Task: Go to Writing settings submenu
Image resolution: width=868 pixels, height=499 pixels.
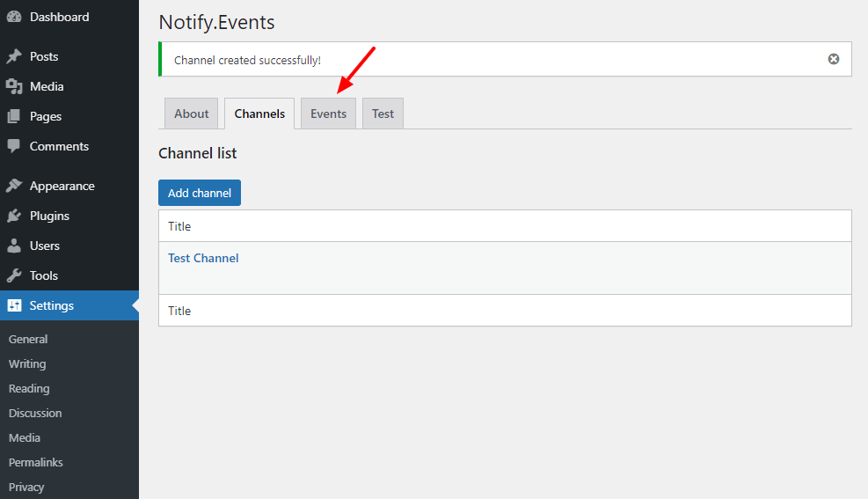Action: tap(27, 363)
